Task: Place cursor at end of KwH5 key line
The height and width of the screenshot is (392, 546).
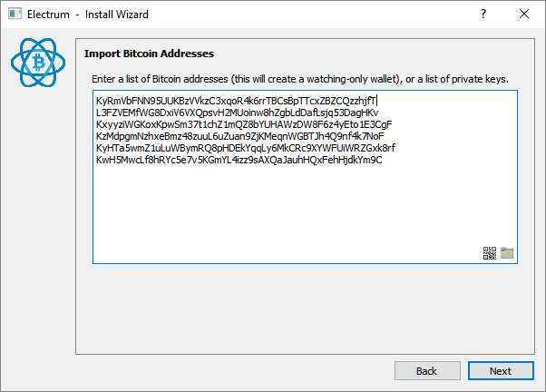Action: (383, 160)
